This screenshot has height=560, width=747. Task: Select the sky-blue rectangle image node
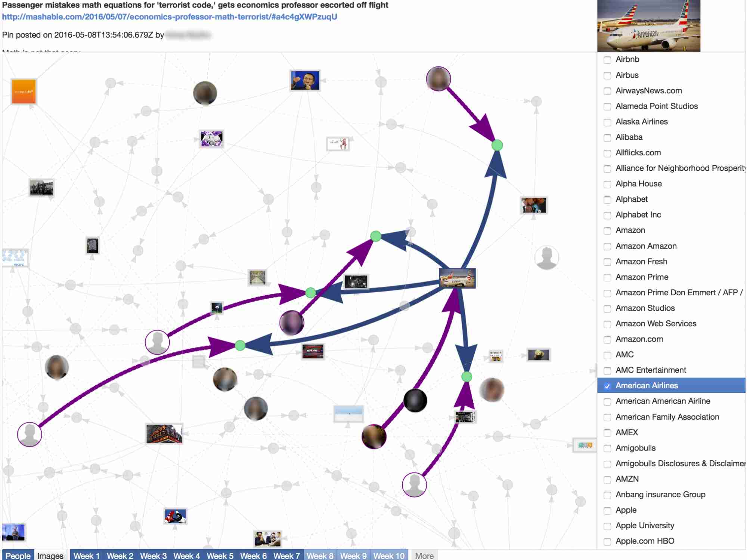pyautogui.click(x=348, y=414)
